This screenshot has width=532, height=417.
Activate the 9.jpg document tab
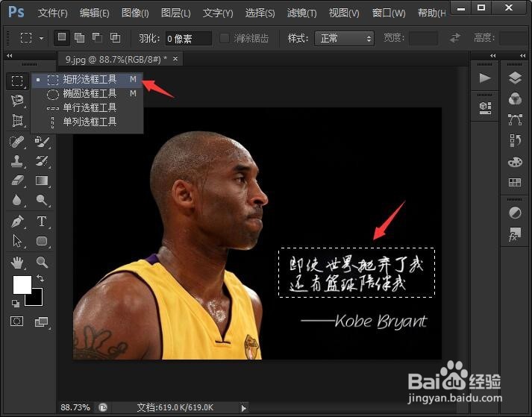point(116,60)
